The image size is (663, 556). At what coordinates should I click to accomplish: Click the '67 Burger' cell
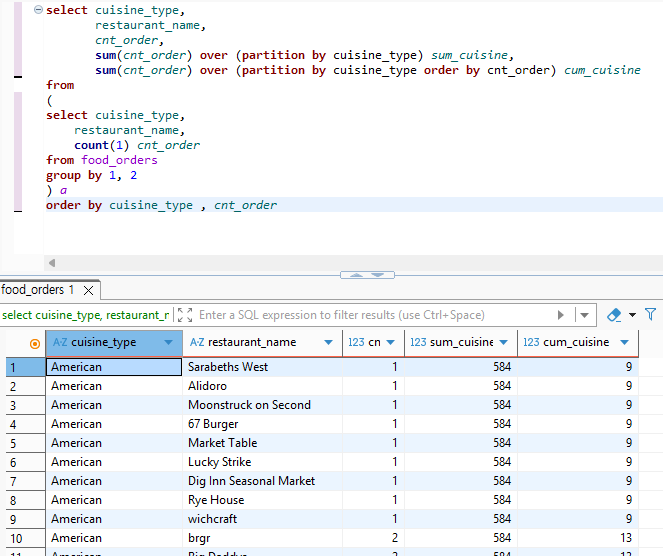point(262,424)
